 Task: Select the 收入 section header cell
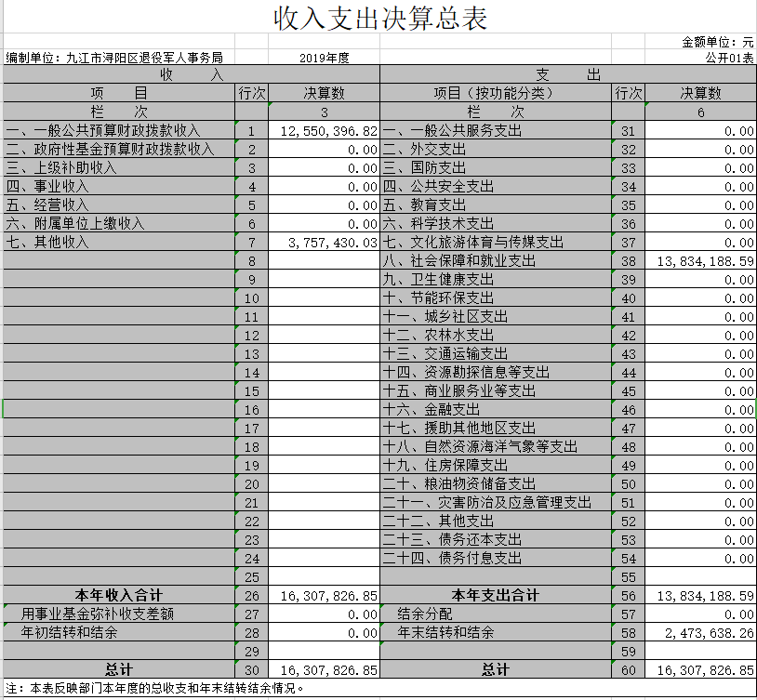point(191,74)
